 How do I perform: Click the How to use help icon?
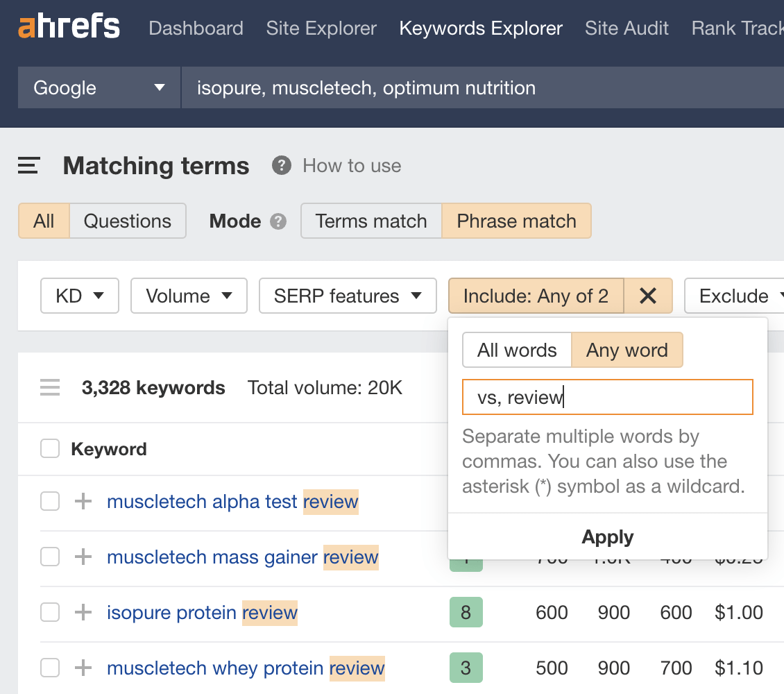280,166
